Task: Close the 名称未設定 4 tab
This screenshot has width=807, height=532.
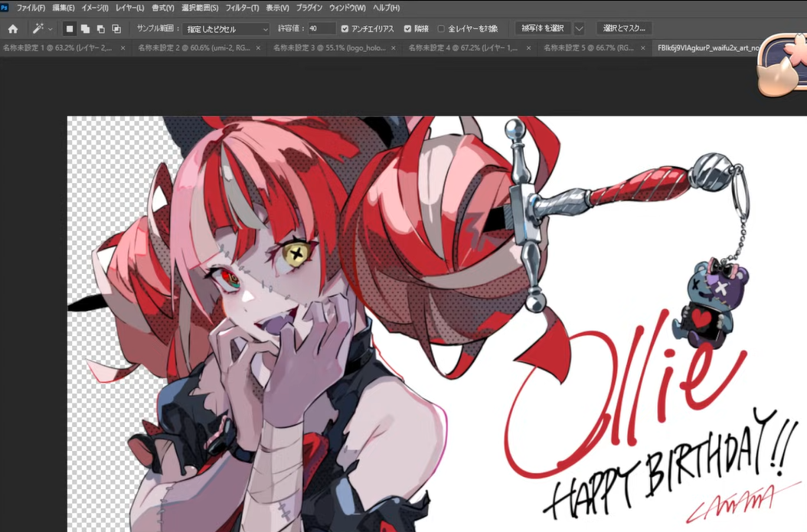Action: 528,48
